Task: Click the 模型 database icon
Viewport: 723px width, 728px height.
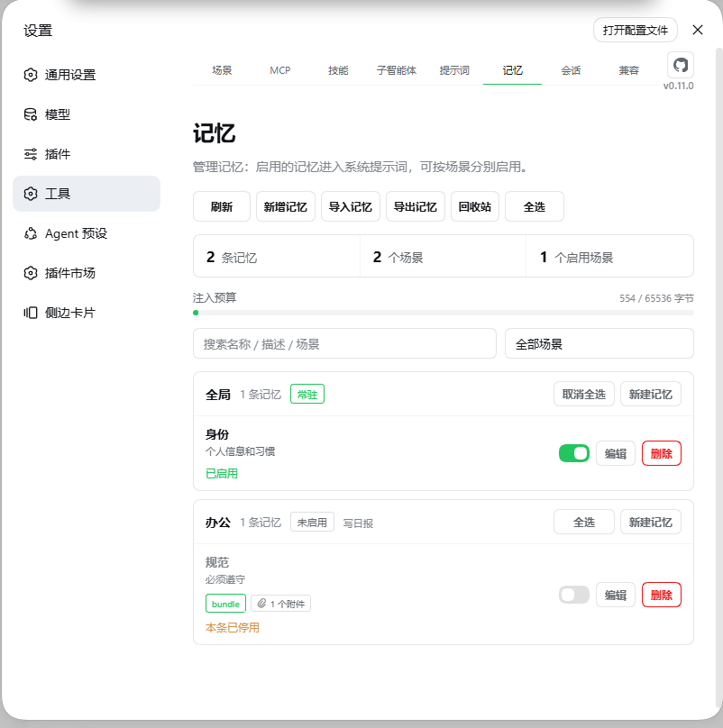Action: 31,114
